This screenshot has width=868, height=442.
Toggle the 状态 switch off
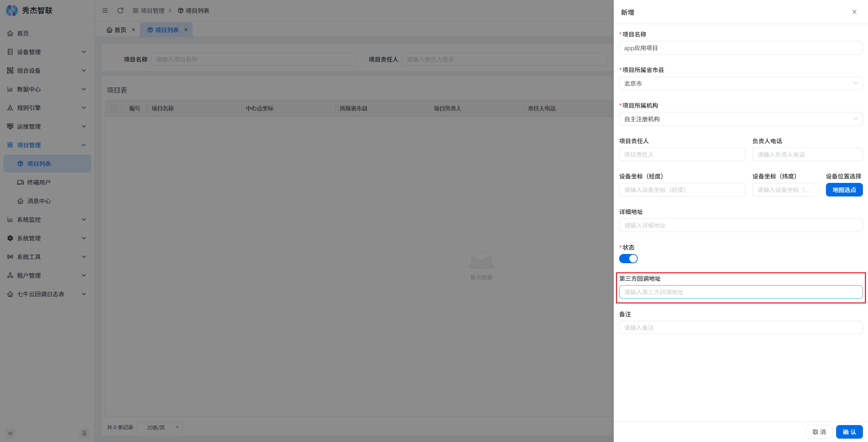point(628,259)
